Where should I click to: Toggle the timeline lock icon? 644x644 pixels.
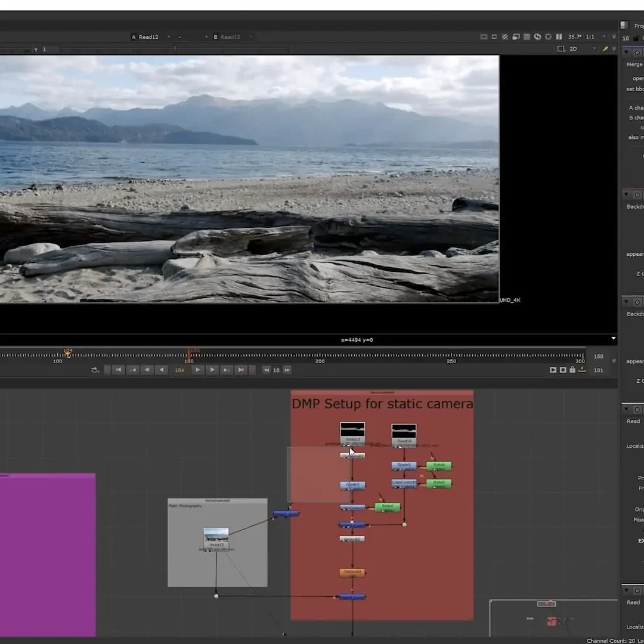[x=572, y=370]
